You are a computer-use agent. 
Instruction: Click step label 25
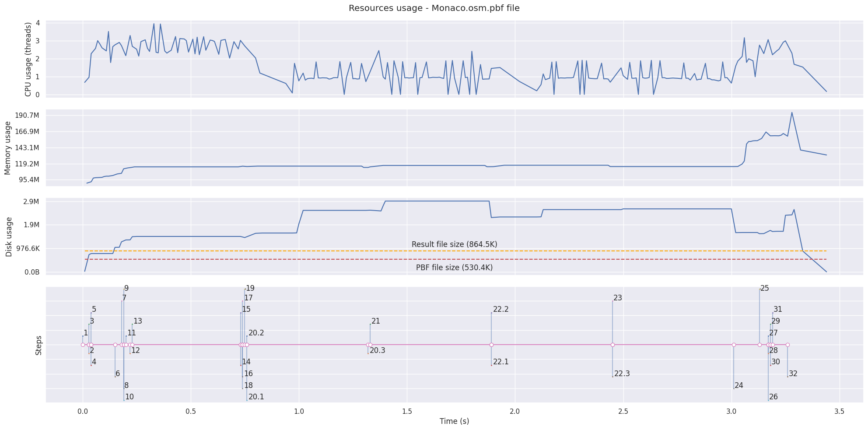765,289
